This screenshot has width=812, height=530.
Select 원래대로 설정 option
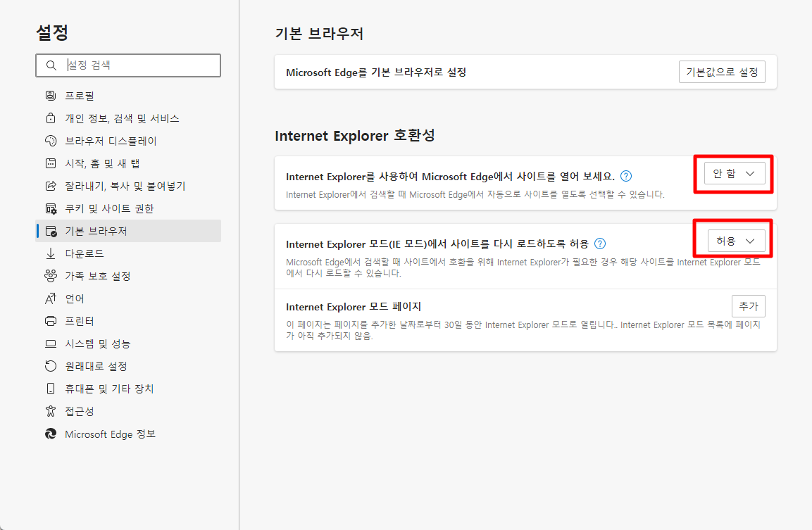[x=128, y=366]
